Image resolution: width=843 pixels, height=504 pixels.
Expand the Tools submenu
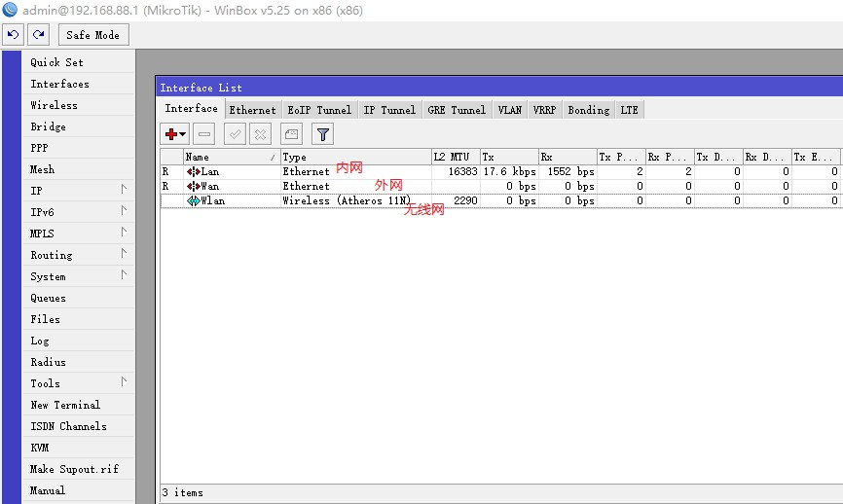[x=78, y=383]
